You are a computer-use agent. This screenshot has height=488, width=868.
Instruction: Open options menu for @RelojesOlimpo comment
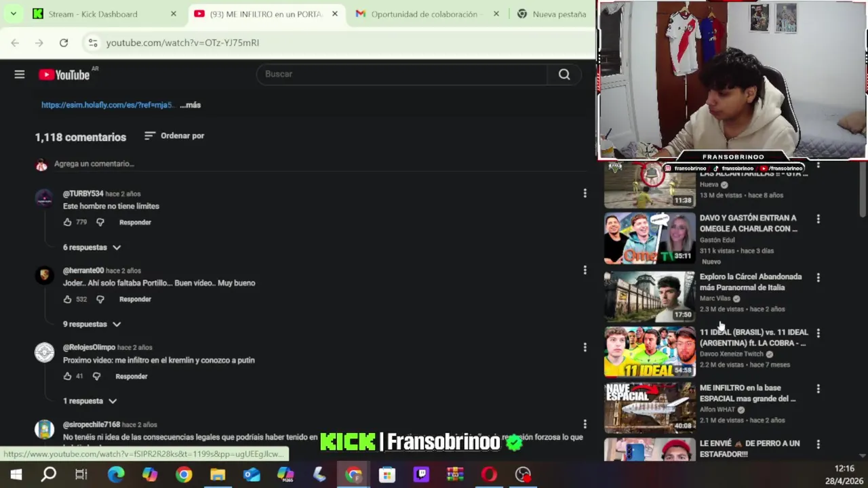(585, 348)
